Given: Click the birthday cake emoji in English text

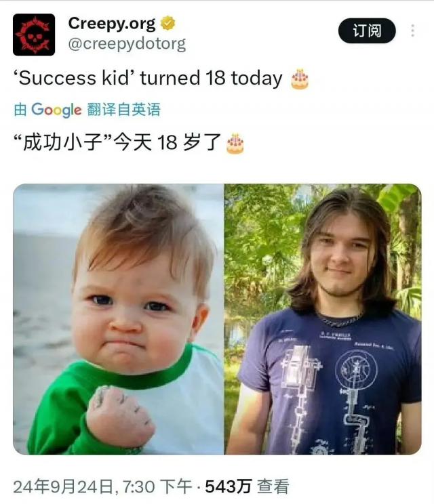Looking at the screenshot, I should coord(300,79).
